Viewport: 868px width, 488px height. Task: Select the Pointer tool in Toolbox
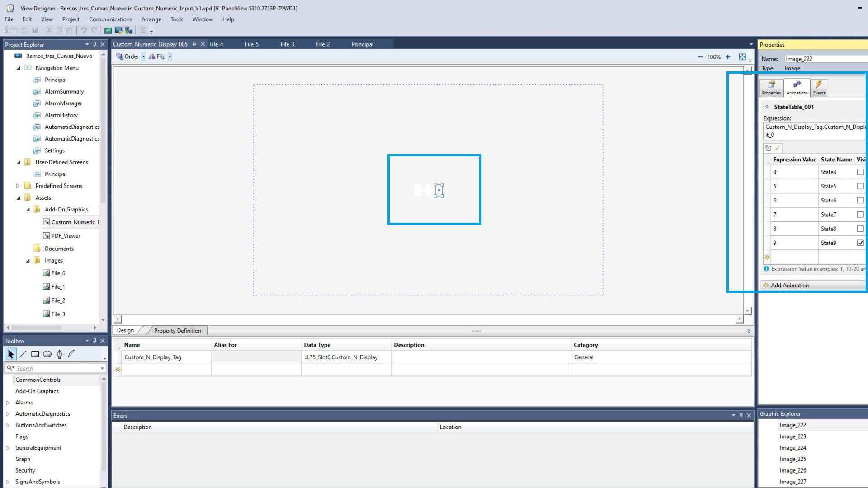click(11, 354)
